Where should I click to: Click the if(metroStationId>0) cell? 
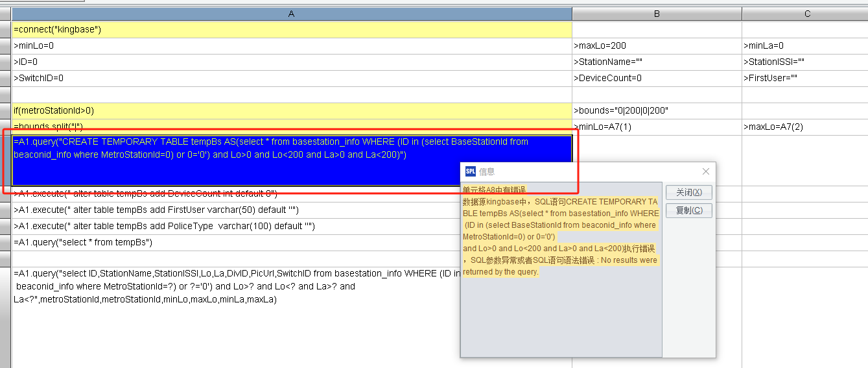[291, 111]
